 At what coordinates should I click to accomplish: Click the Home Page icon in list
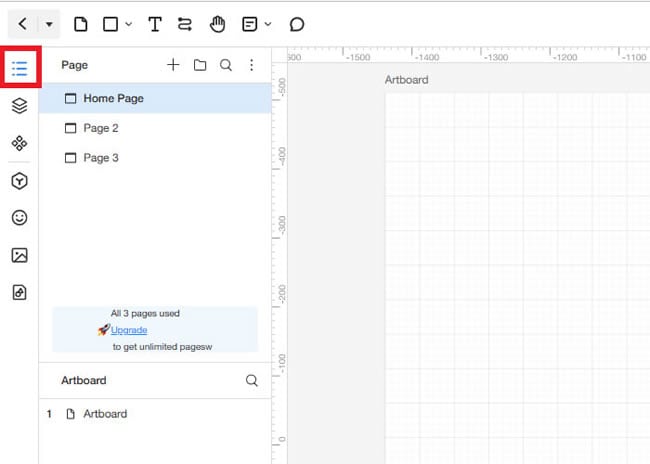[70, 98]
